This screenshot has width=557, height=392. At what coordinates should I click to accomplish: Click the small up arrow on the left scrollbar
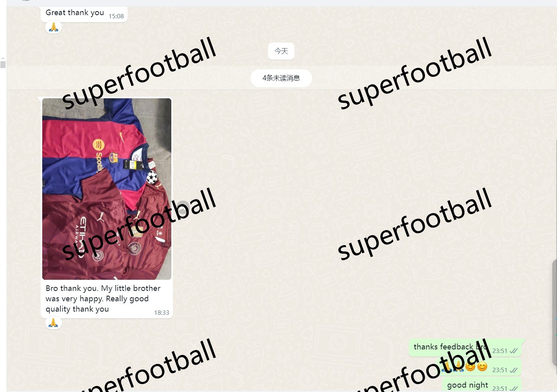pos(3,58)
